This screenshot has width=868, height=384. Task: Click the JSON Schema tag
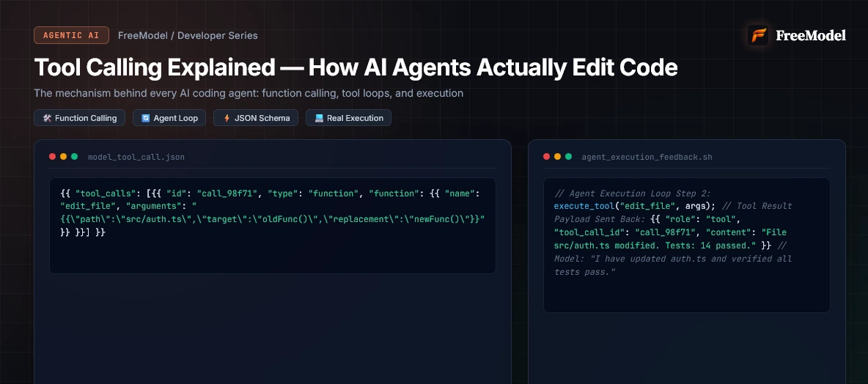pyautogui.click(x=256, y=118)
